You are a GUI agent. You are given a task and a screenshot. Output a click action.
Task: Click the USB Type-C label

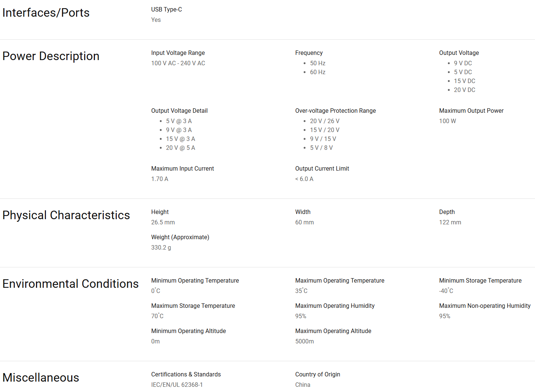(166, 9)
